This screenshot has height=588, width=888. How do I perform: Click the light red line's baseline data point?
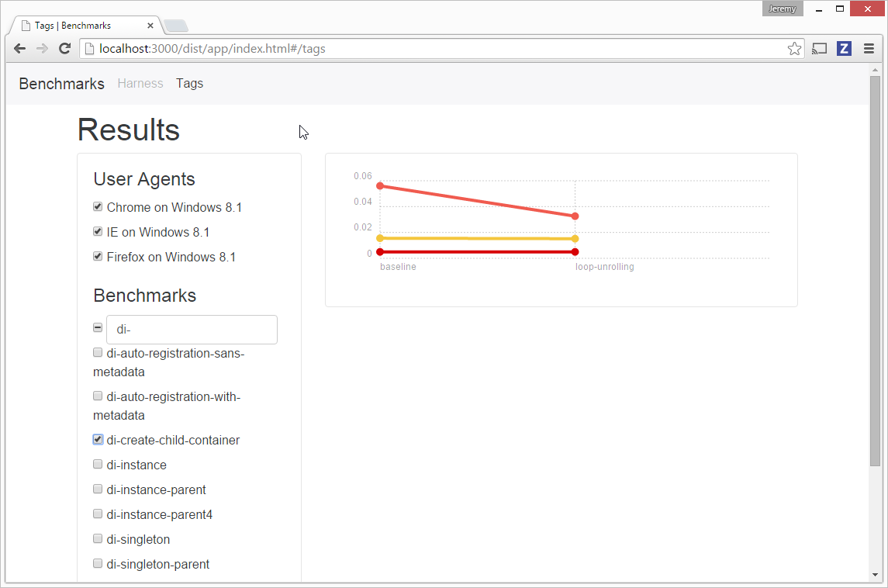click(x=380, y=186)
